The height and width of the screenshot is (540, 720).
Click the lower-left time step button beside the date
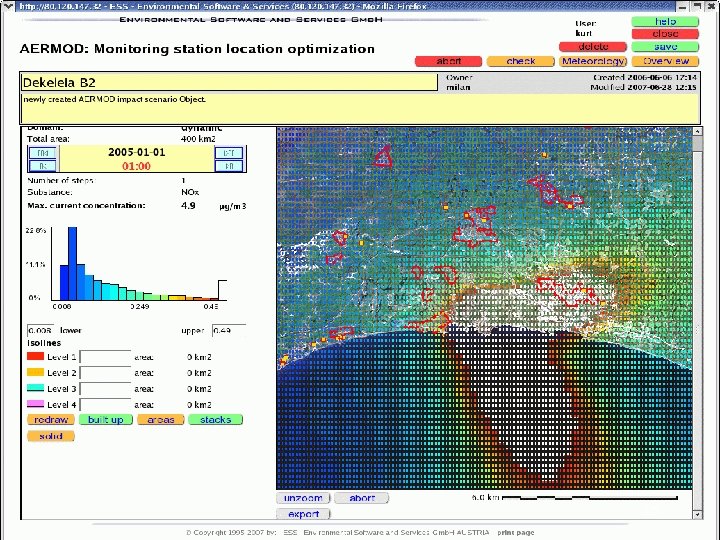coord(43,166)
